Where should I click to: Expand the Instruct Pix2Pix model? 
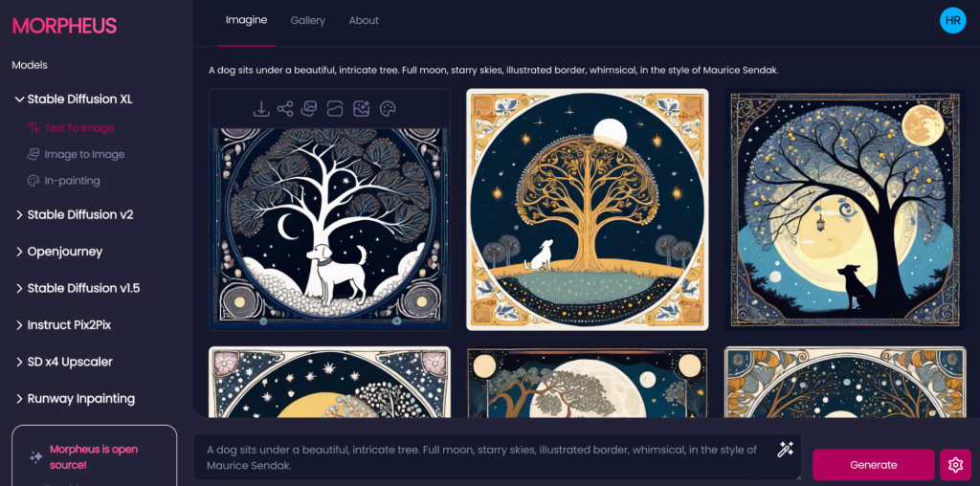(62, 325)
